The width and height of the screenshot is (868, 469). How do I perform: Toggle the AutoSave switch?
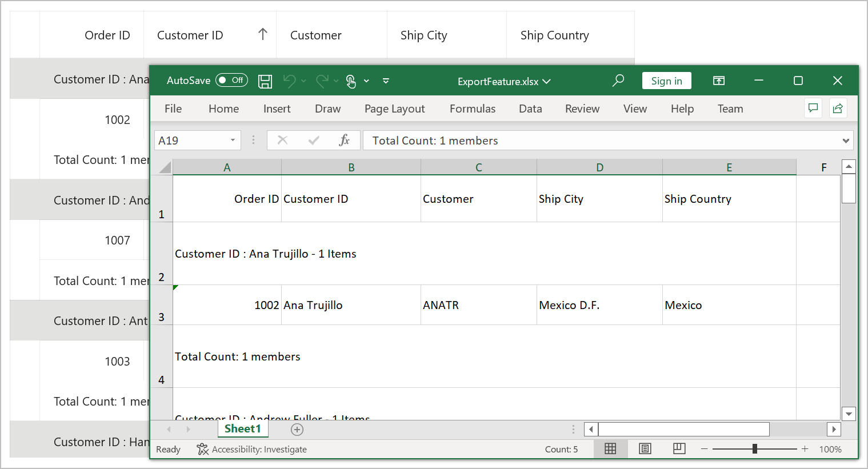point(231,81)
